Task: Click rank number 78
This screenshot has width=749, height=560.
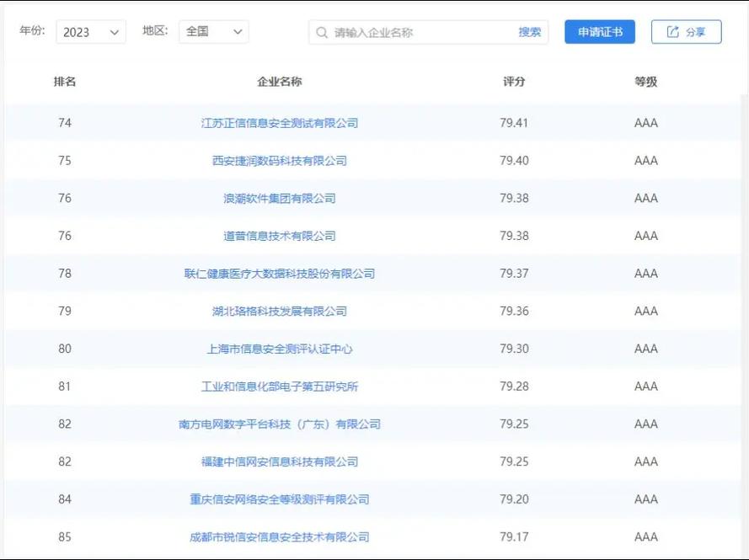Action: (x=65, y=274)
